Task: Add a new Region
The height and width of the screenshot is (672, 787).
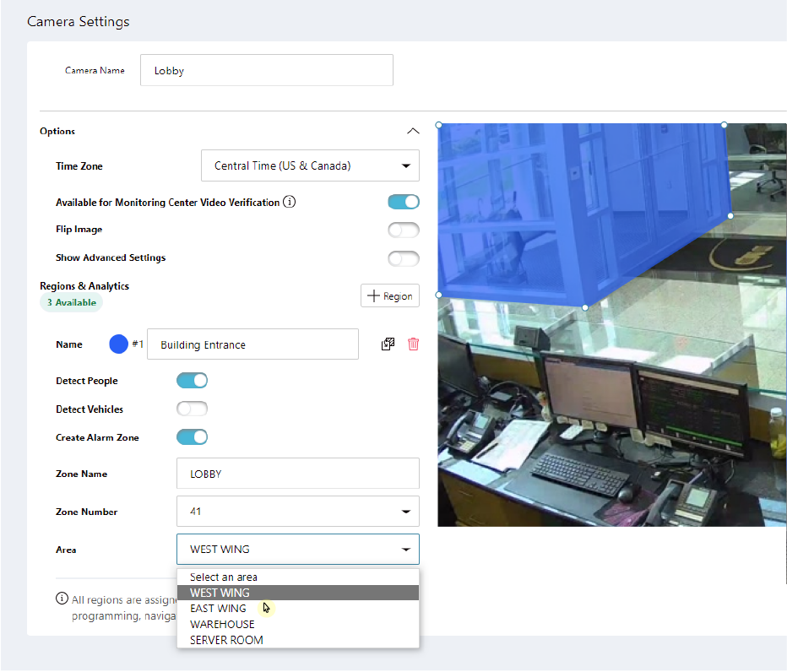Action: [389, 296]
